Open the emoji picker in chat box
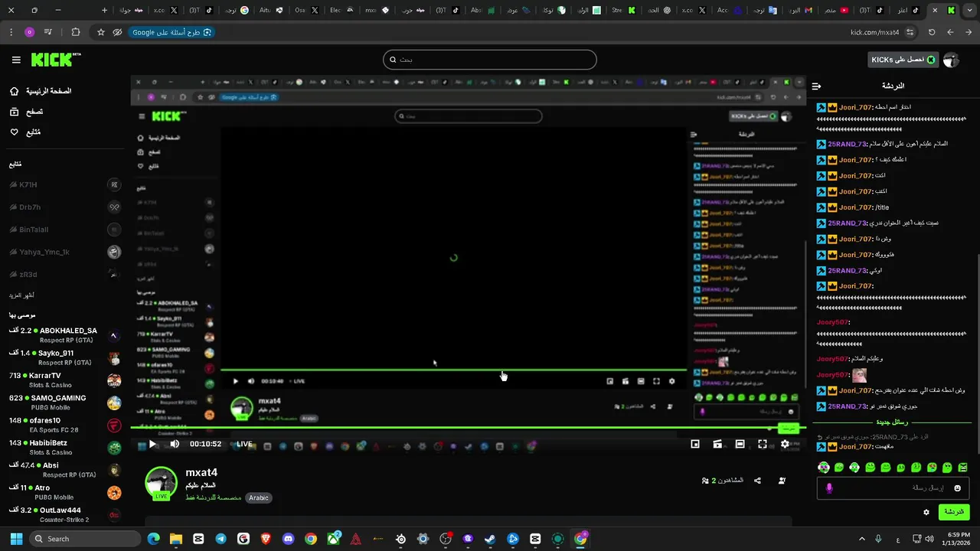The width and height of the screenshot is (980, 551). [x=957, y=488]
